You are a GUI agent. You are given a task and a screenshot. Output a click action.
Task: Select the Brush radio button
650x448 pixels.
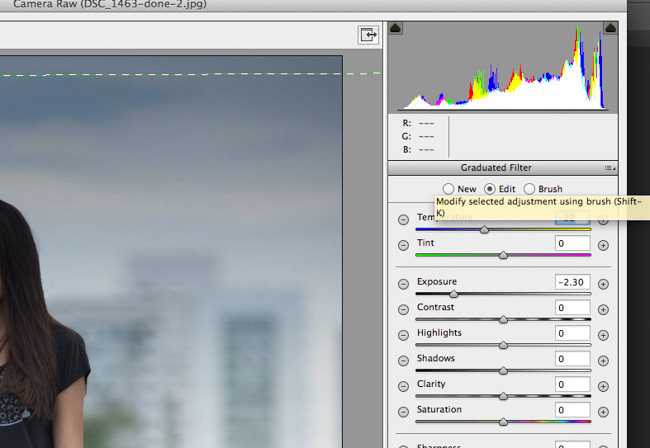pos(529,189)
